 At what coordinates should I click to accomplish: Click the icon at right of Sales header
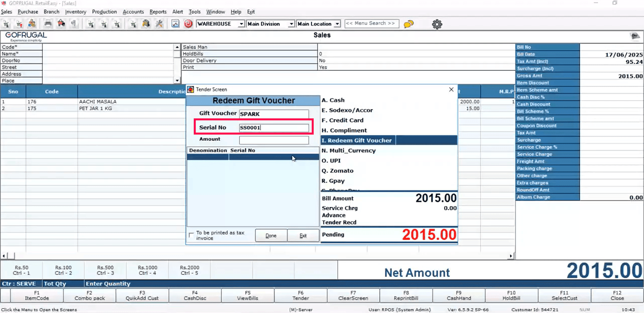635,36
